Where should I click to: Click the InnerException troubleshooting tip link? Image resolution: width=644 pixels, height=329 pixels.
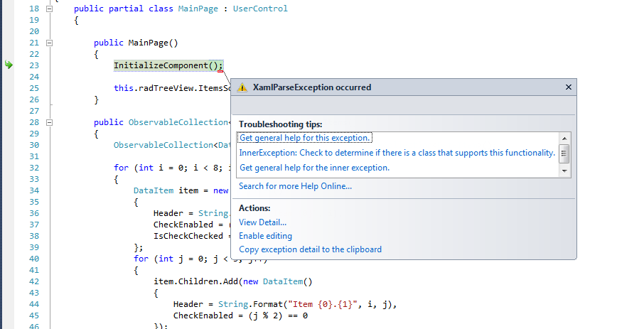[x=397, y=153]
